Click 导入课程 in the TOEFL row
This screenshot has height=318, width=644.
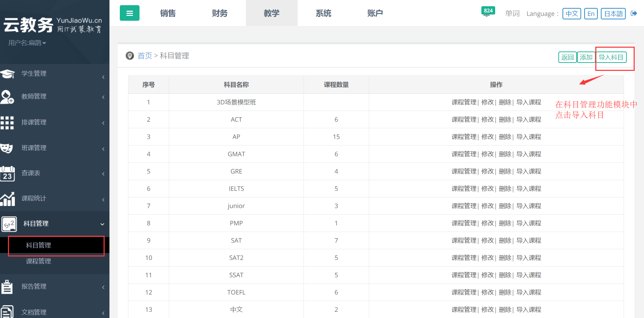pyautogui.click(x=529, y=292)
